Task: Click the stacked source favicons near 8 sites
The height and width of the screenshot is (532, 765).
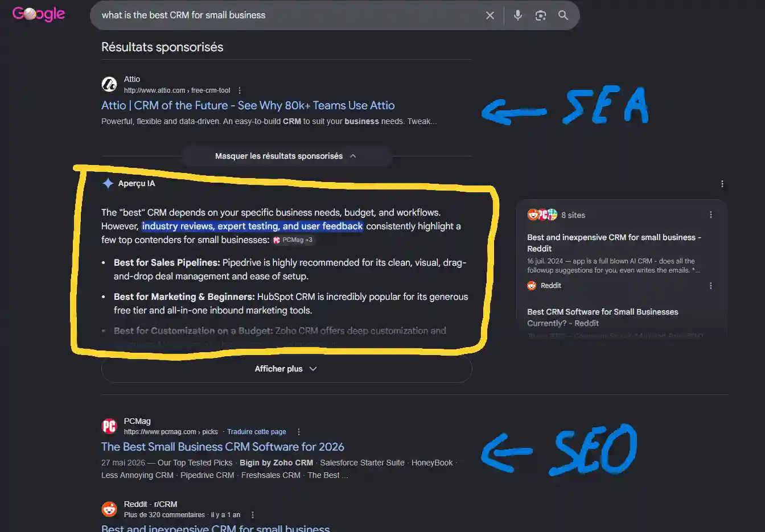Action: pos(542,215)
